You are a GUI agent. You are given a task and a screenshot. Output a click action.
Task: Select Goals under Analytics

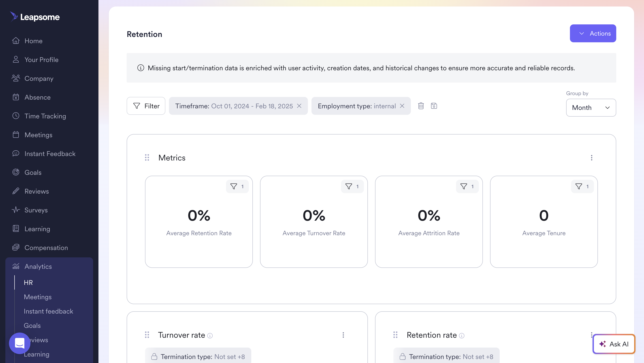32,325
